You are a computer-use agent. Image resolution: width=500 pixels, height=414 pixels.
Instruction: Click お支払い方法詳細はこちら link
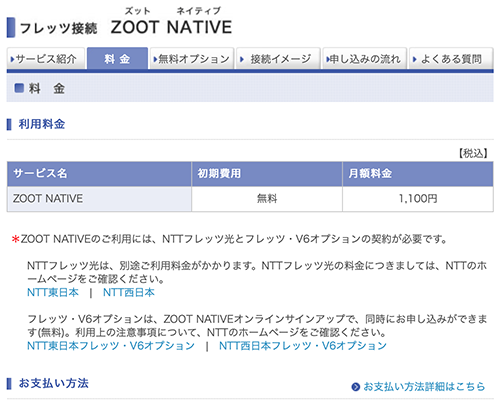[424, 387]
